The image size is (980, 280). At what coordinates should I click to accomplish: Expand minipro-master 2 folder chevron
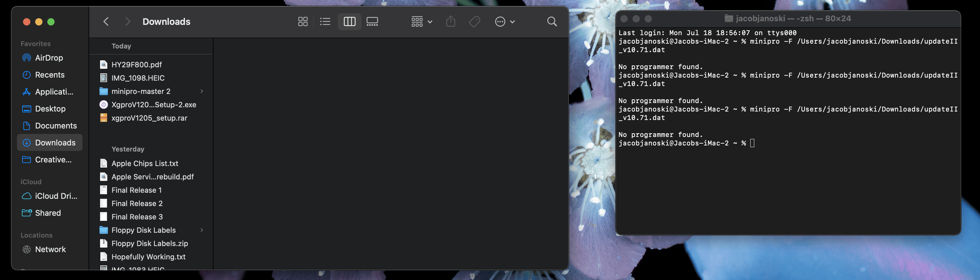202,91
